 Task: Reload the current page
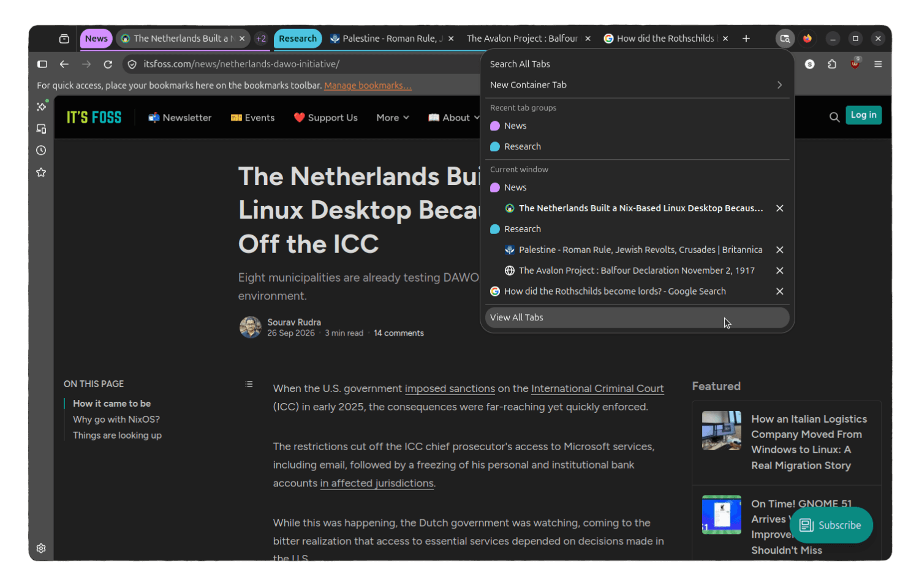(108, 64)
